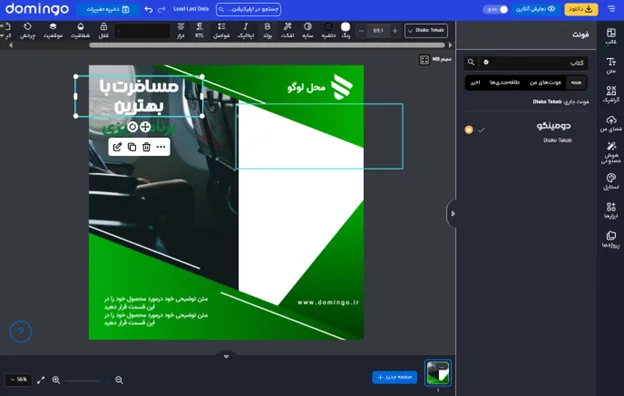Click the Lock (قفل) toolbar icon
Viewport: 624px width, 396px height.
coord(103,31)
